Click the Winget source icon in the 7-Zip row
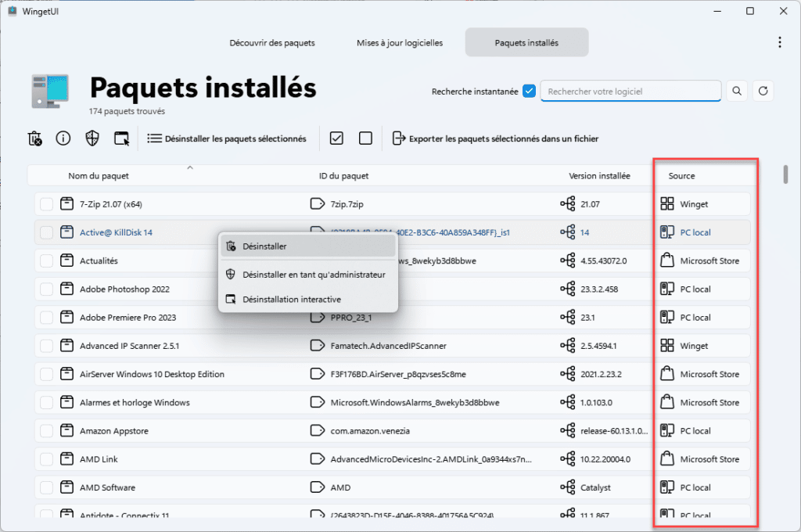 pyautogui.click(x=667, y=204)
